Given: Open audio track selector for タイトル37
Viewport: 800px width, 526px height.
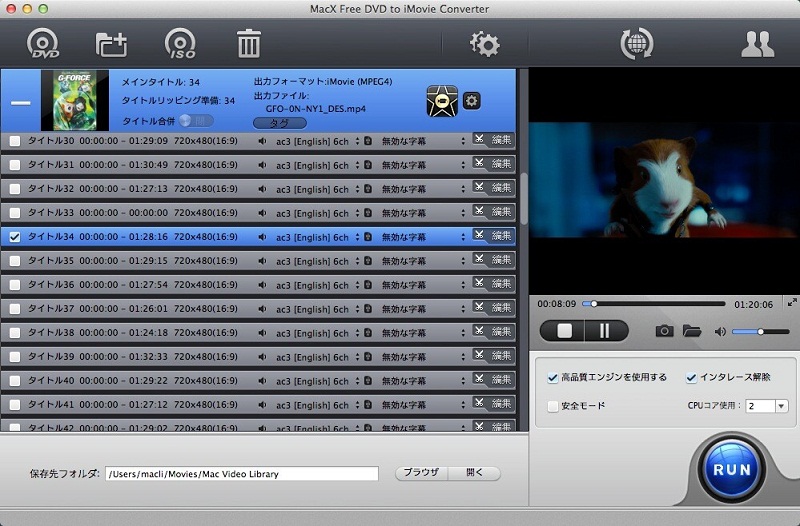Looking at the screenshot, I should pyautogui.click(x=317, y=309).
